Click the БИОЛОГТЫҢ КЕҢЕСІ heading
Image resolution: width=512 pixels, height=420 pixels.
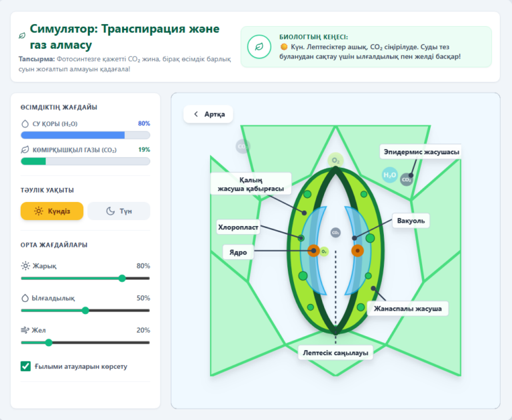coord(313,37)
